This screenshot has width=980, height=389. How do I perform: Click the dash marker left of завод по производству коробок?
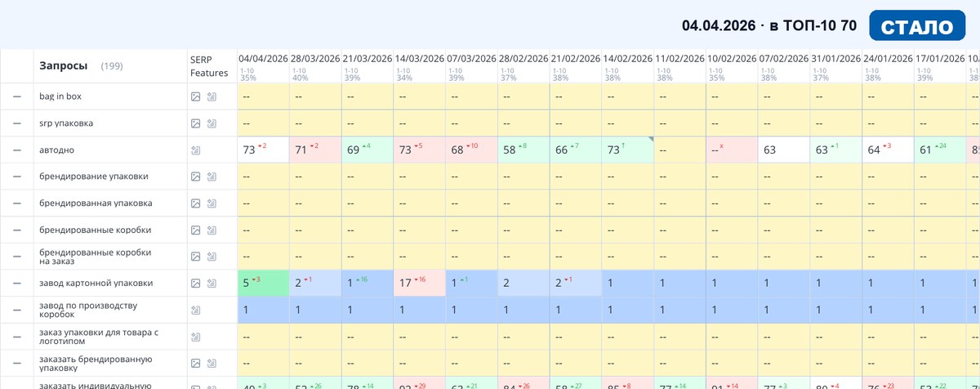coord(16,310)
